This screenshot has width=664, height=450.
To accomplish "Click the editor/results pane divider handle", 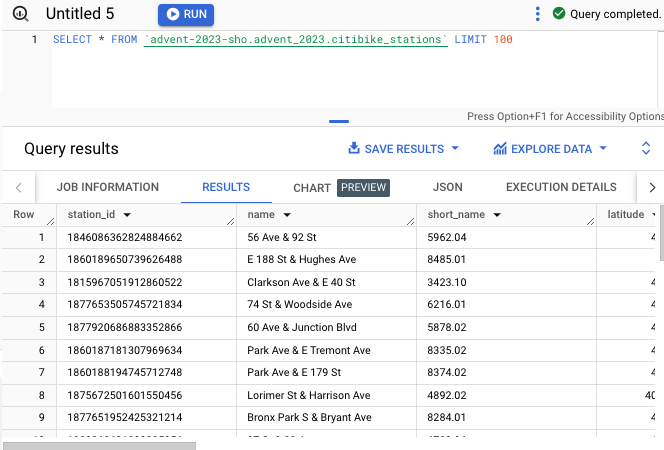I will coord(339,121).
